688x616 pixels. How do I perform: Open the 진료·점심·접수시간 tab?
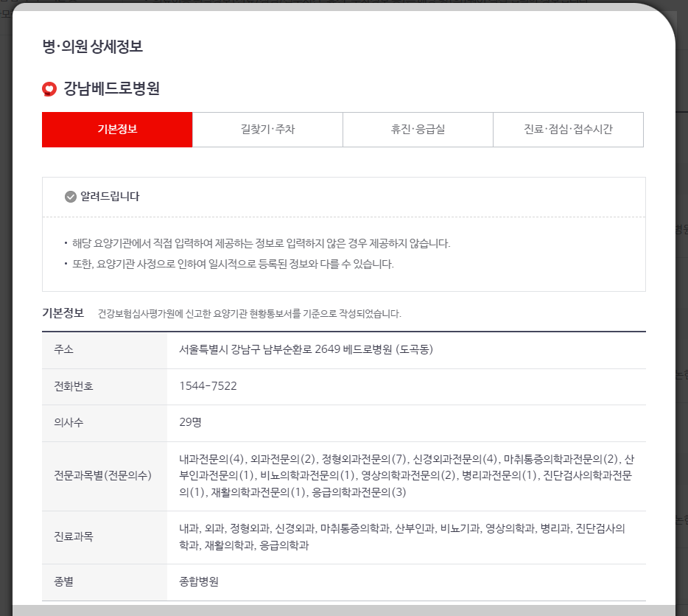[x=568, y=130]
